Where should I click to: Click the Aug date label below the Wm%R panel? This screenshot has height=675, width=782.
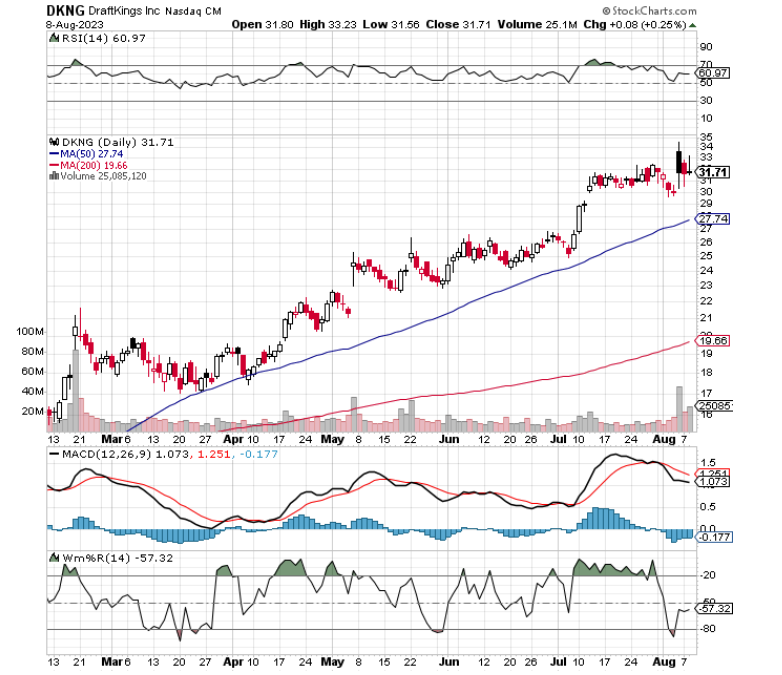tap(664, 662)
